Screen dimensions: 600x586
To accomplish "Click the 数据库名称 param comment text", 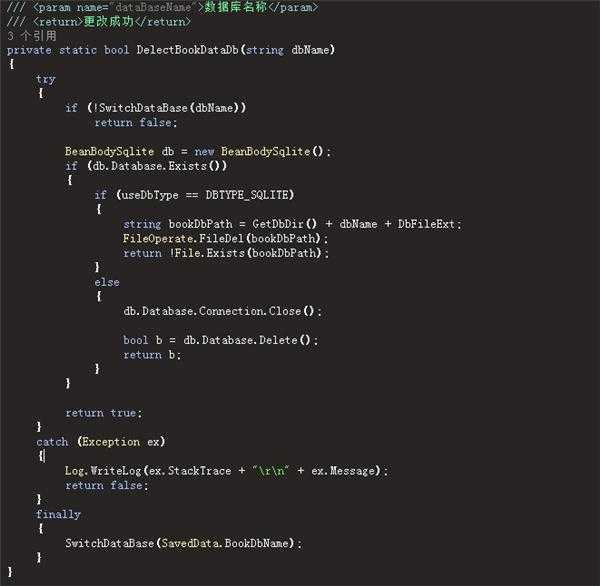I will click(x=235, y=7).
